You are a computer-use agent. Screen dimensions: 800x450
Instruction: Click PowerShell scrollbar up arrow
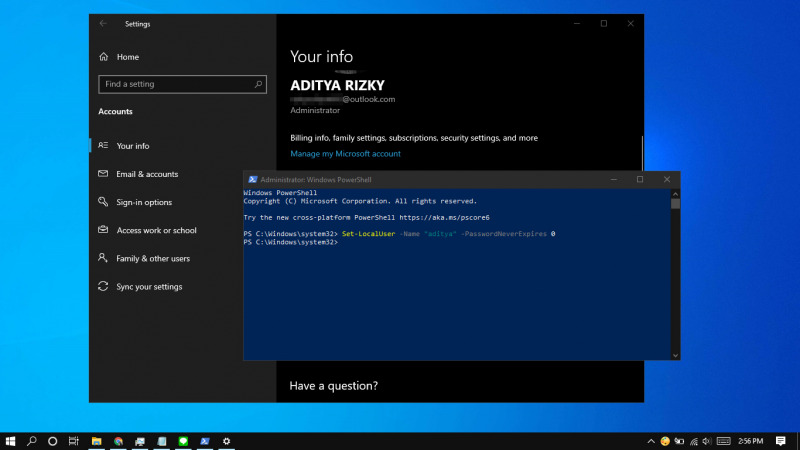(x=676, y=194)
